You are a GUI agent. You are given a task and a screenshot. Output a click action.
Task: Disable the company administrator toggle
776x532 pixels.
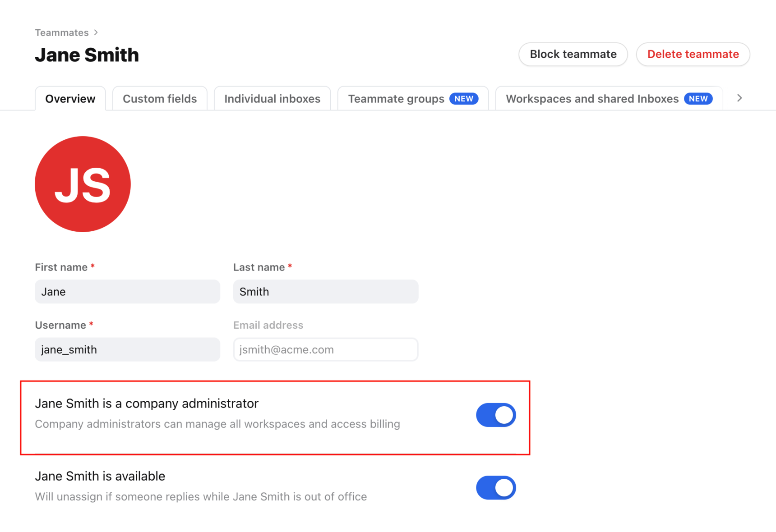pos(496,415)
